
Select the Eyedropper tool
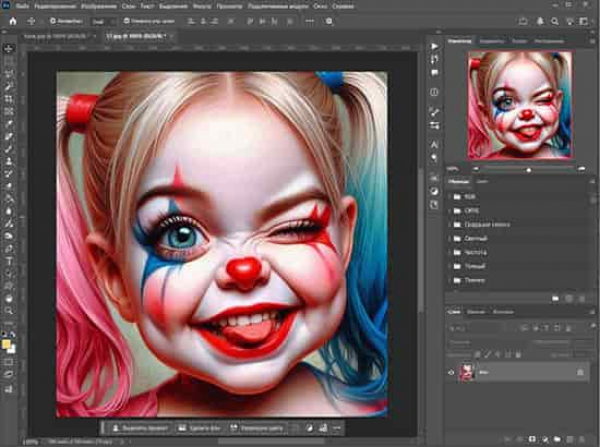(x=9, y=124)
